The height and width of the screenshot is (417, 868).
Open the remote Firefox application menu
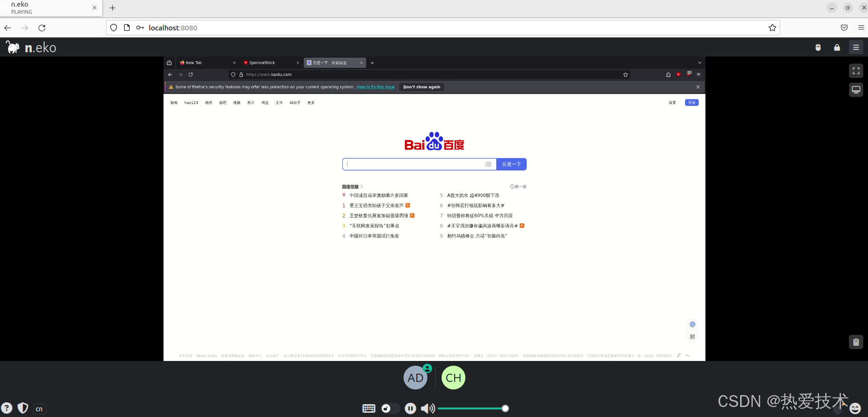tap(699, 75)
